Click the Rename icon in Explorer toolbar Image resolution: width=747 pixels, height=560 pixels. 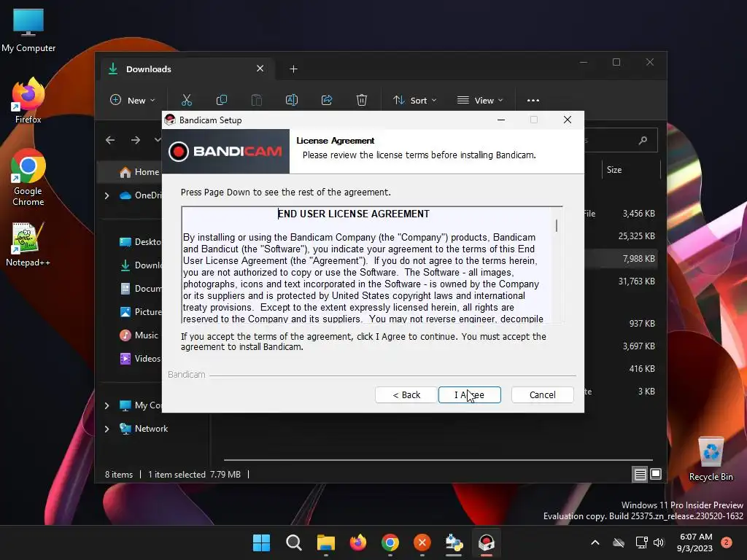292,100
